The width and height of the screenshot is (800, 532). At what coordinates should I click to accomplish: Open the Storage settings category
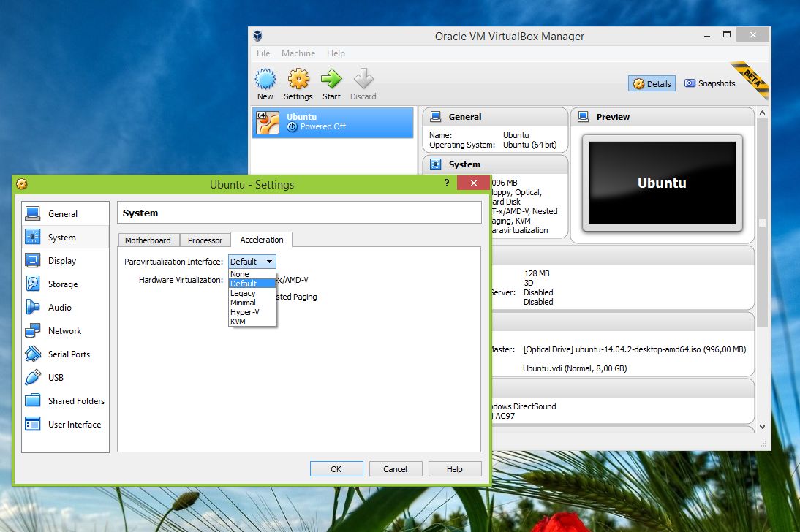(65, 284)
